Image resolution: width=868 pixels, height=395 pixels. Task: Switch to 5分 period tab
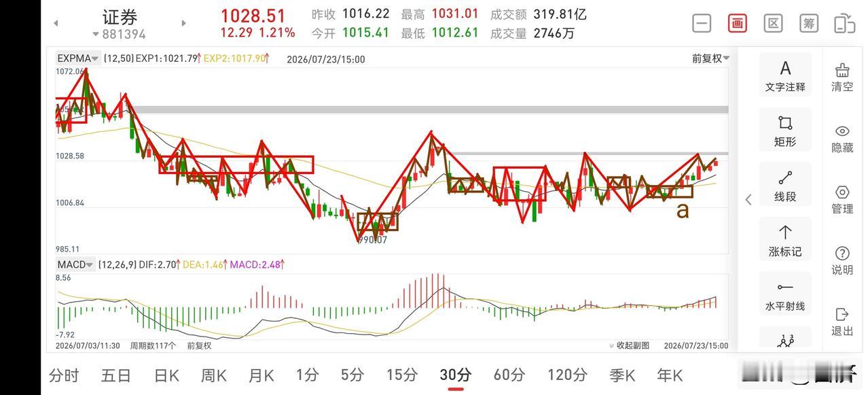click(x=352, y=375)
